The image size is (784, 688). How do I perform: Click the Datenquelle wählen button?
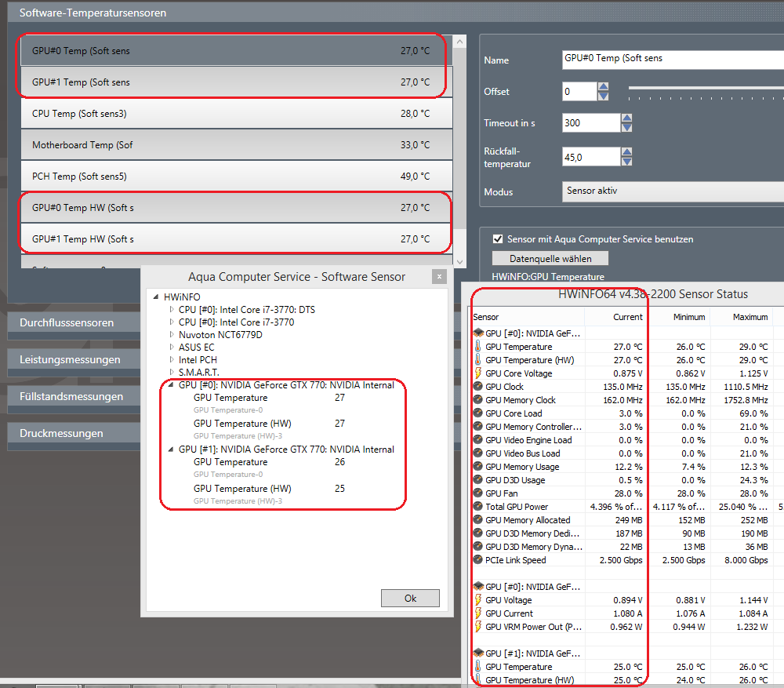tap(550, 259)
